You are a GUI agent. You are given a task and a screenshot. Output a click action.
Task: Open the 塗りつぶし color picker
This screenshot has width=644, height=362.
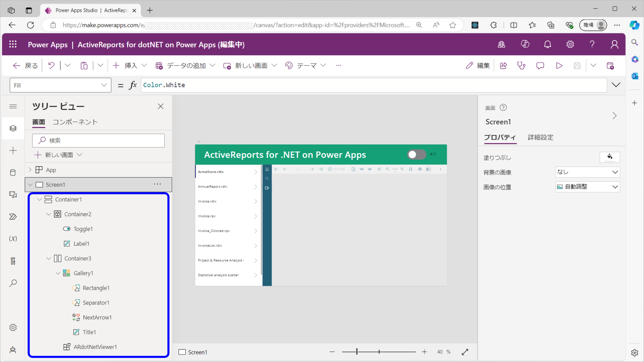click(x=610, y=157)
